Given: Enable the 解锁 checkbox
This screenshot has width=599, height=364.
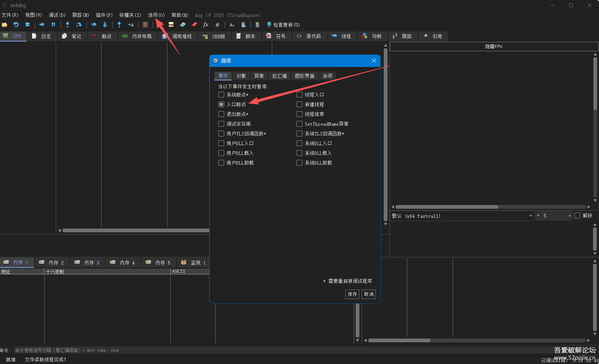Looking at the screenshot, I should [x=577, y=215].
